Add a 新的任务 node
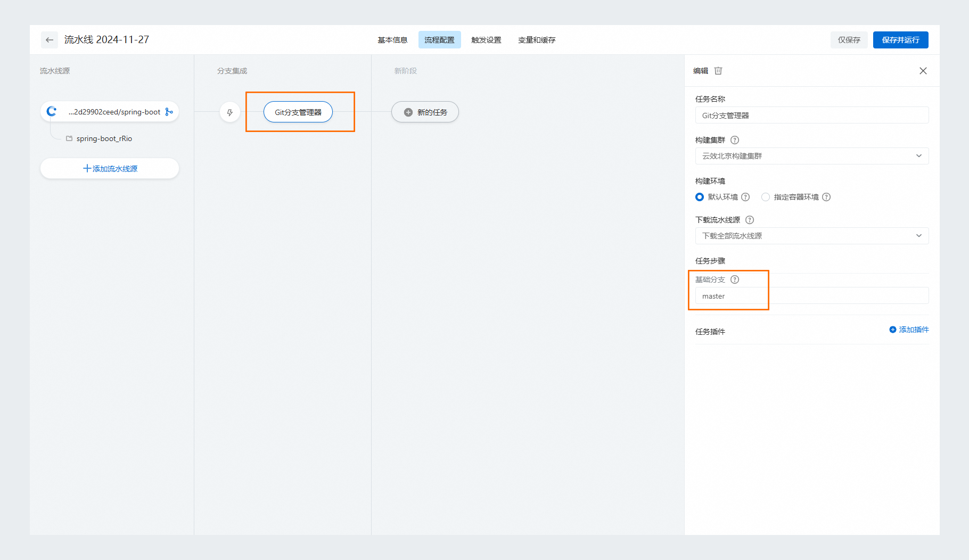This screenshot has width=969, height=560. (x=425, y=112)
